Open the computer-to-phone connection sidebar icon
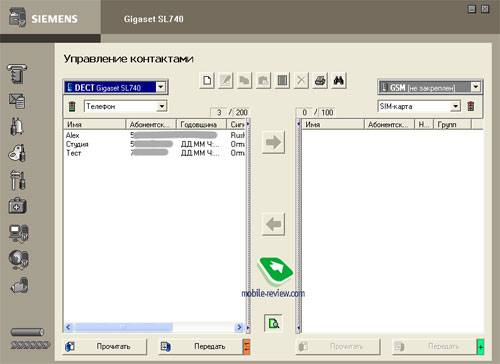The width and height of the screenshot is (500, 364). 19,233
